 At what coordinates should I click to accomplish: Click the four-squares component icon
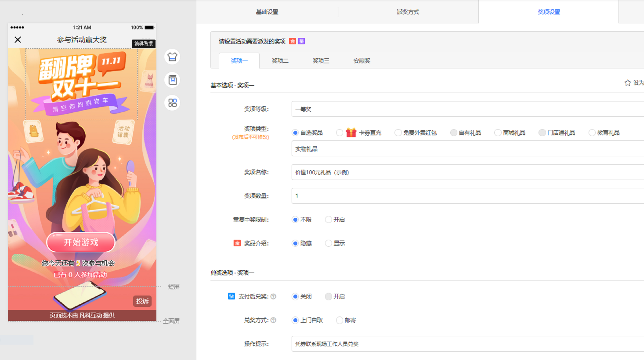(172, 103)
